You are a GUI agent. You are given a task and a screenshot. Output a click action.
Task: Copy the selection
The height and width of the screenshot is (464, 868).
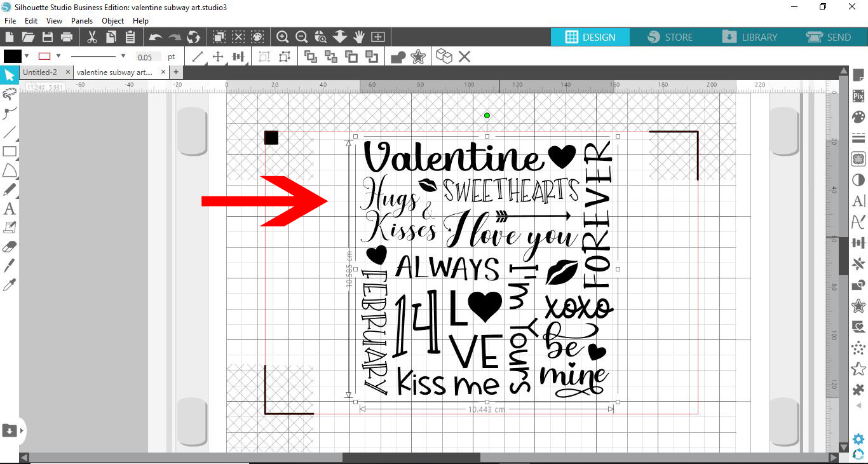pyautogui.click(x=111, y=37)
